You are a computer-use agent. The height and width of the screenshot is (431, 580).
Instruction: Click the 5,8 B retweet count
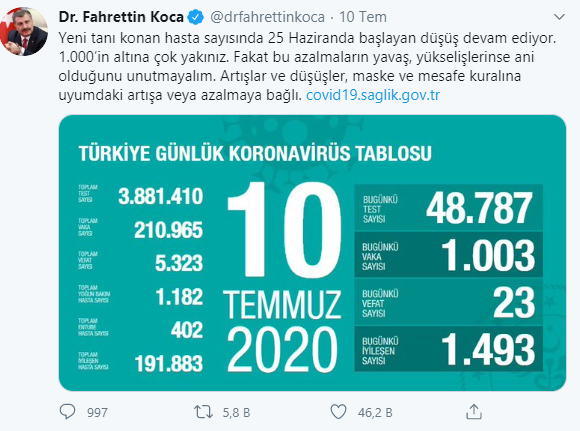(x=236, y=413)
